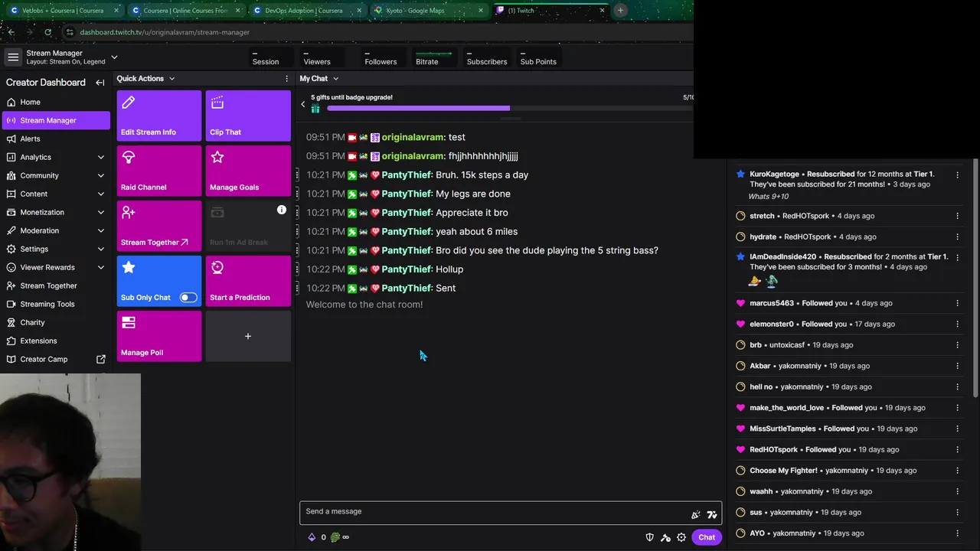The width and height of the screenshot is (980, 551).
Task: Click the browser address bar URL
Action: click(x=165, y=32)
